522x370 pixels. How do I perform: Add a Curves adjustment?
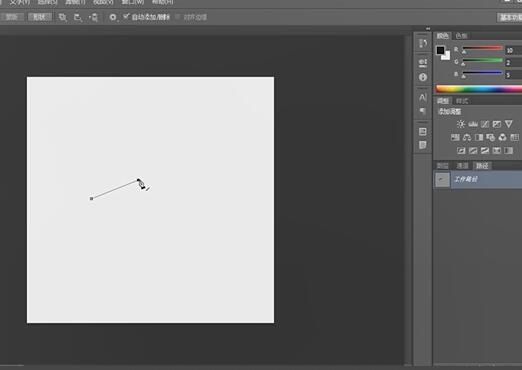point(485,124)
